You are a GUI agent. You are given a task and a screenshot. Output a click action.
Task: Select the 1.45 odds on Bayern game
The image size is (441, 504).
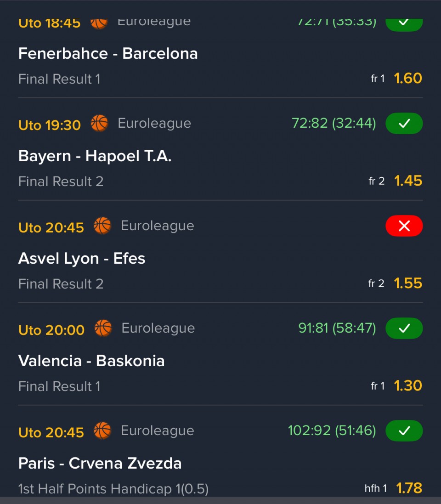(408, 181)
